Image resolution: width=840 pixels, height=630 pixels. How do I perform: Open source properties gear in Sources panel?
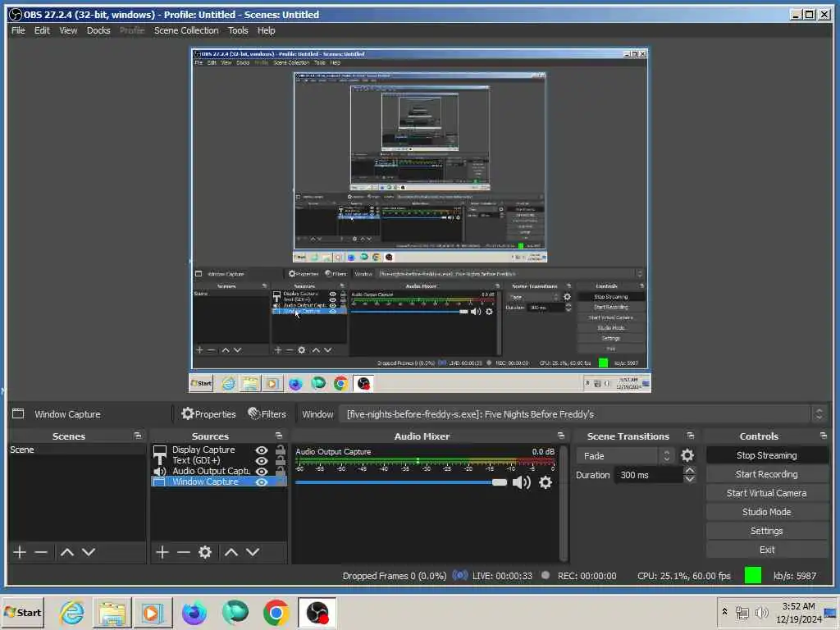[205, 552]
